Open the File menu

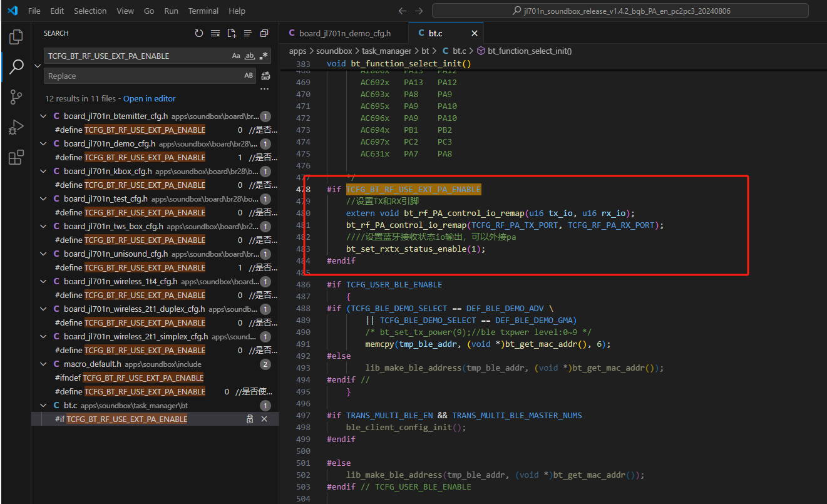34,11
